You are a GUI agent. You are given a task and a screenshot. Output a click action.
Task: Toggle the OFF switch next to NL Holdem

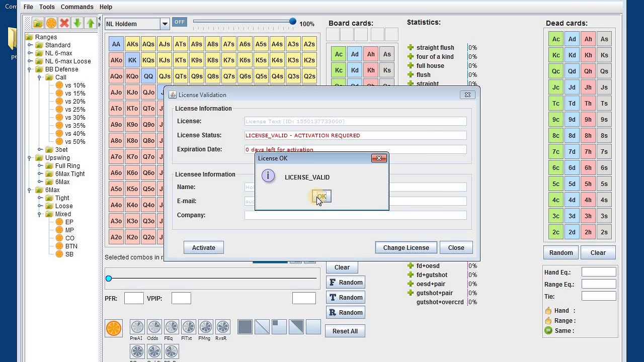pos(180,22)
